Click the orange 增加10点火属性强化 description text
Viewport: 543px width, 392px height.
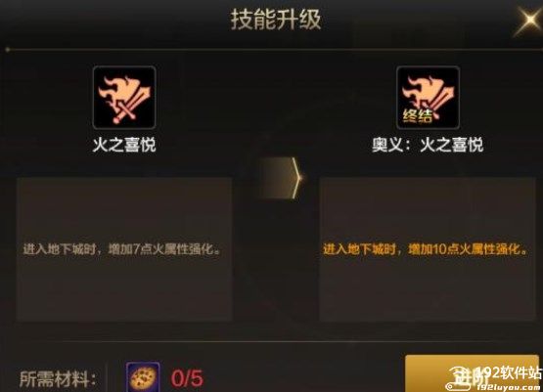(x=426, y=249)
